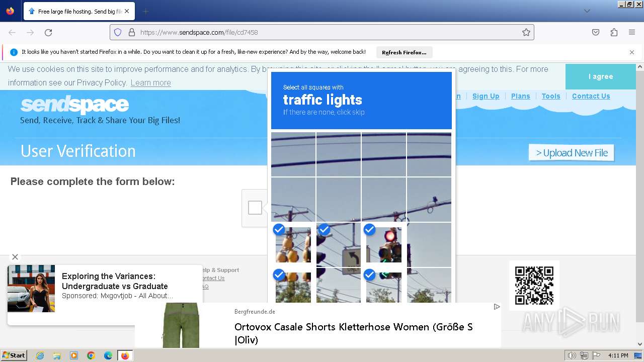Dismiss the Refresh Firefox notification bar
Screen dimensions: 644x362
pyautogui.click(x=632, y=52)
